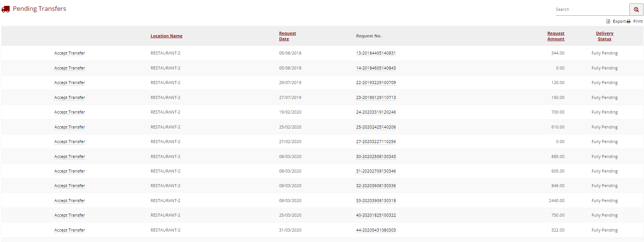644x242 pixels.
Task: Sort table by Request Date column
Action: pyautogui.click(x=287, y=36)
